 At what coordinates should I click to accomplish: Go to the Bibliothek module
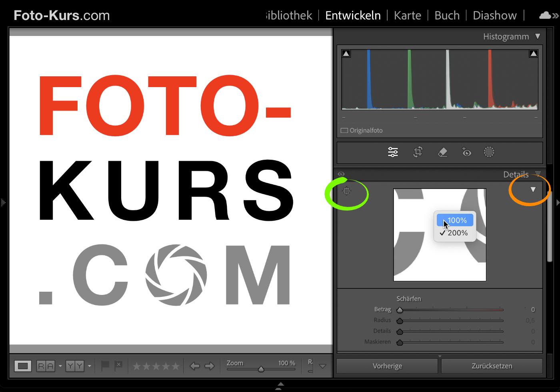pos(289,15)
